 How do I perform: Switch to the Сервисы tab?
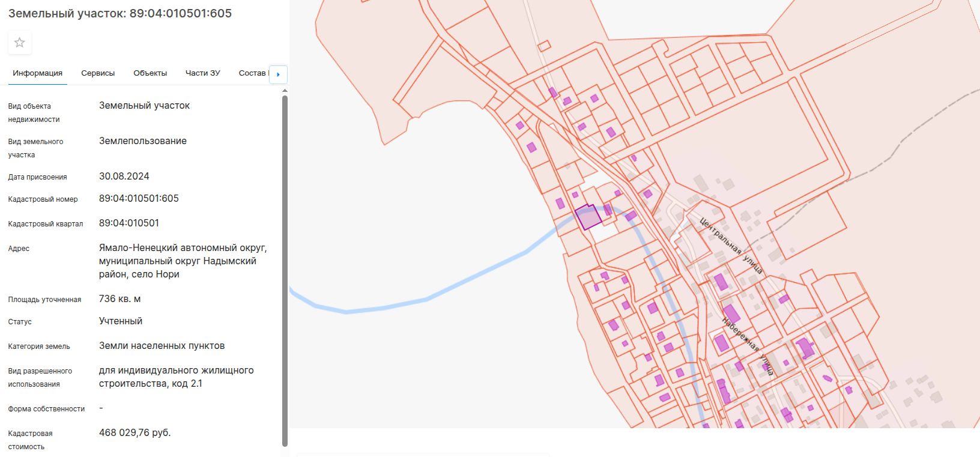(98, 73)
